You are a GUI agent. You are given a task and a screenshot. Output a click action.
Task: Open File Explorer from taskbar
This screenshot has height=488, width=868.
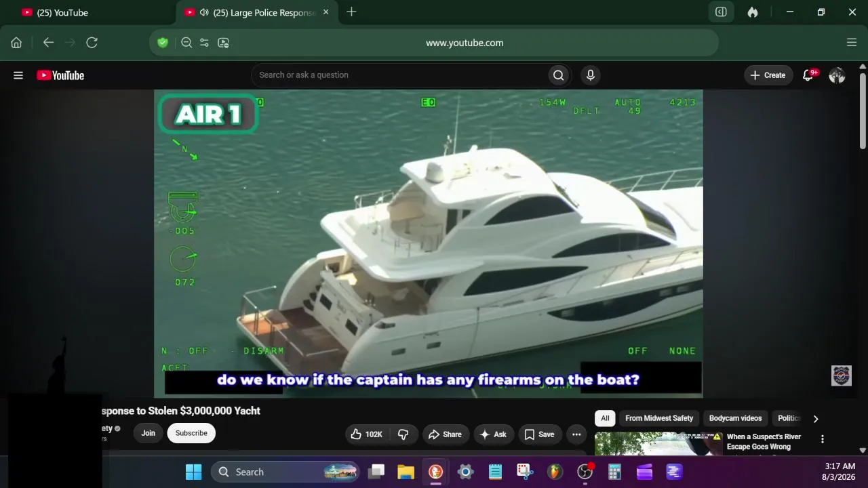point(406,472)
